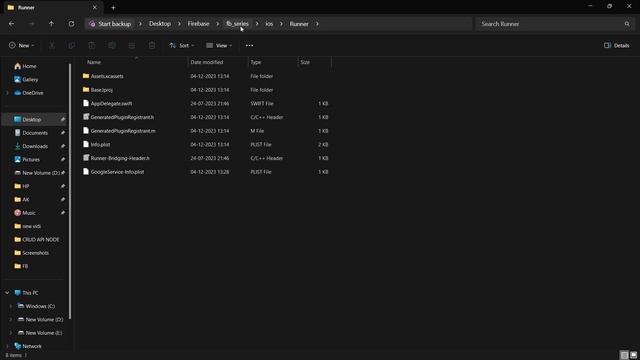This screenshot has width=640, height=360.
Task: Navigate to Desktop breadcrumb
Action: pos(160,24)
